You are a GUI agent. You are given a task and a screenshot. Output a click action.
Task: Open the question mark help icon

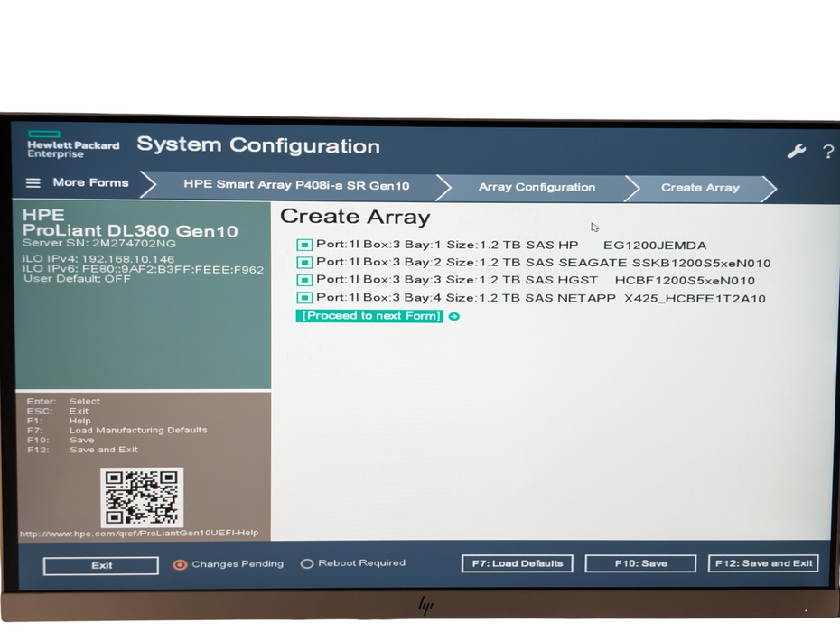click(827, 152)
